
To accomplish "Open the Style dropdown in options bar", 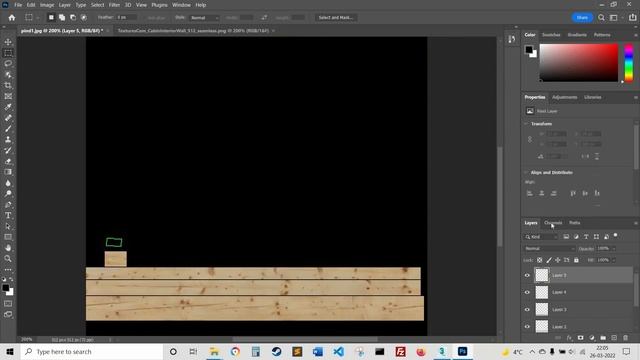I will 204,18.
